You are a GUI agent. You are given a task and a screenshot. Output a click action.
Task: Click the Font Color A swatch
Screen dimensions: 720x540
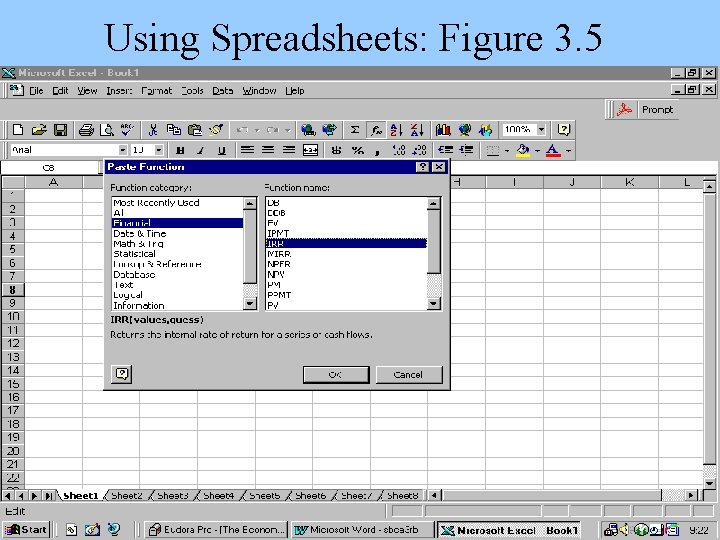click(553, 150)
